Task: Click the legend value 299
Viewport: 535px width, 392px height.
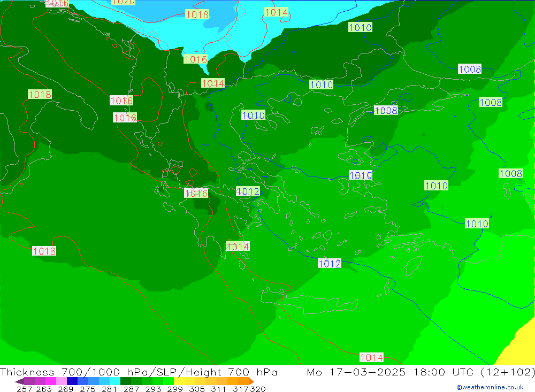Action: coord(175,389)
